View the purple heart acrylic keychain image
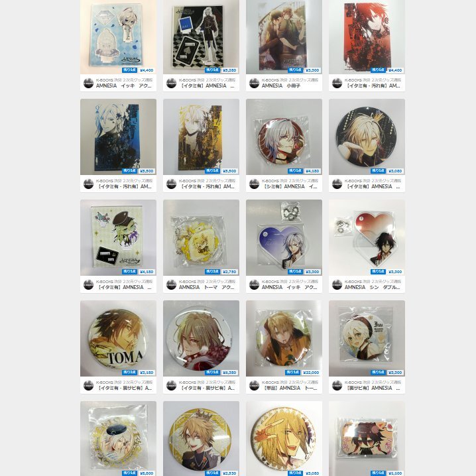The width and height of the screenshot is (476, 476). click(284, 238)
